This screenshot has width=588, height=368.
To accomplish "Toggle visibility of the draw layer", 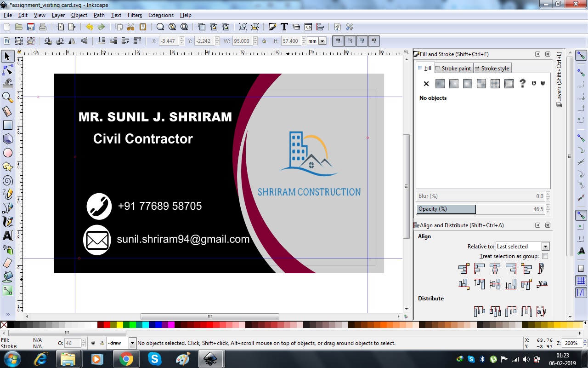I will [94, 343].
